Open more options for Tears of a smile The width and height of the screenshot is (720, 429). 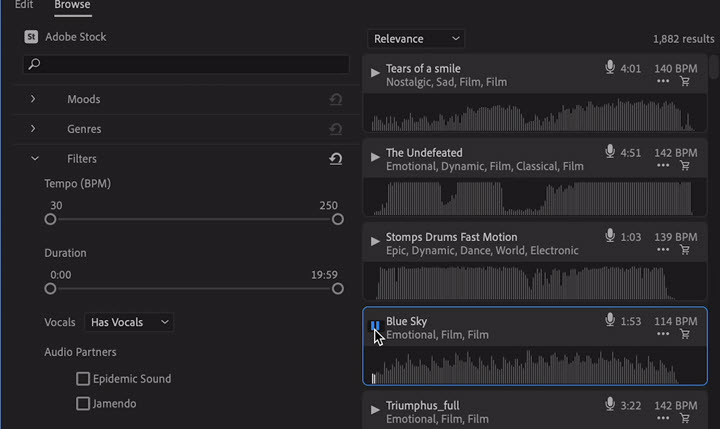pos(662,82)
